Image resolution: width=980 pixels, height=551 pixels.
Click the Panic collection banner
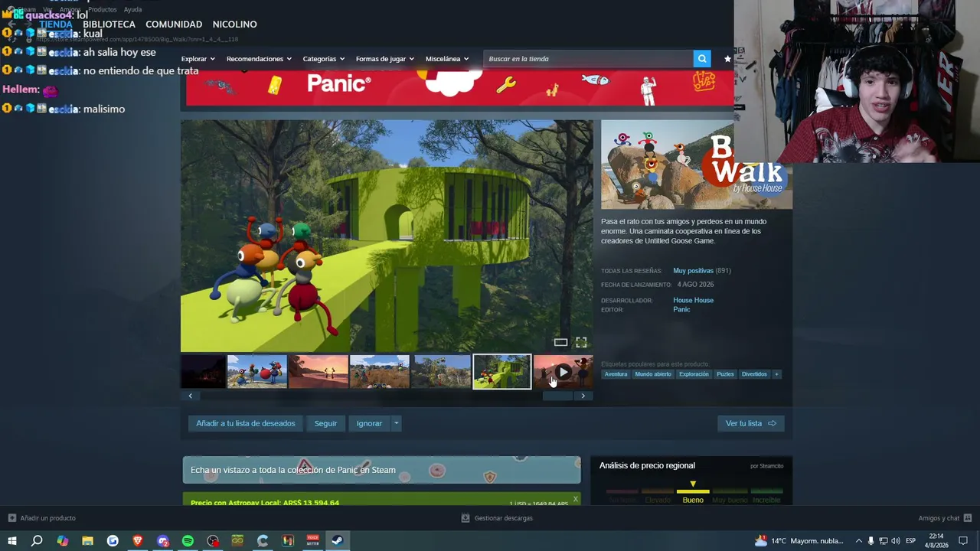381,470
